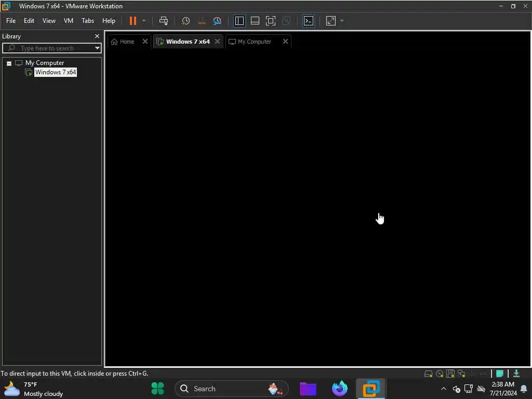Show hidden system tray icons chevron
The height and width of the screenshot is (399, 532).
(444, 389)
